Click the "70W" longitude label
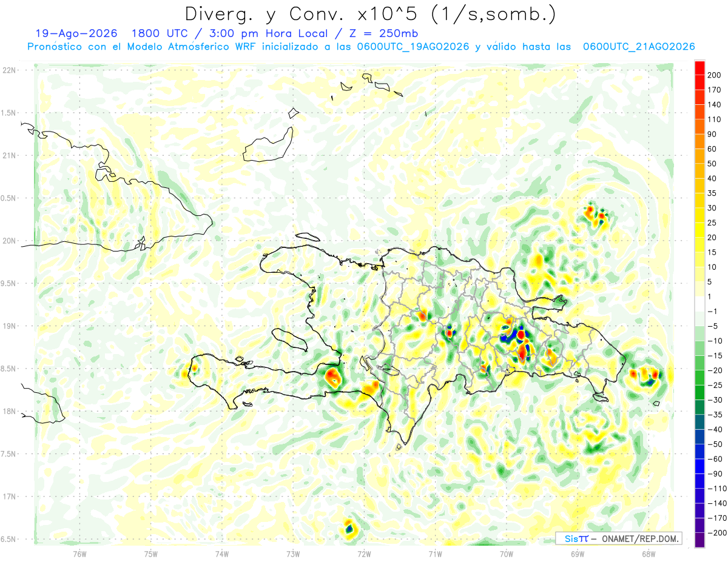Viewport: 728px width, 562px height. click(x=506, y=553)
